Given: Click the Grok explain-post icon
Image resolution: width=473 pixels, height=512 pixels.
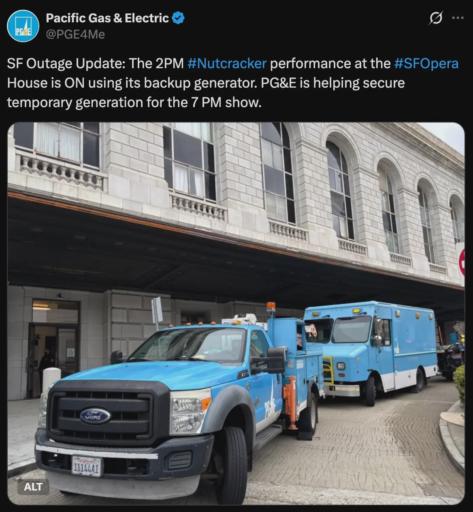Looking at the screenshot, I should (x=436, y=18).
